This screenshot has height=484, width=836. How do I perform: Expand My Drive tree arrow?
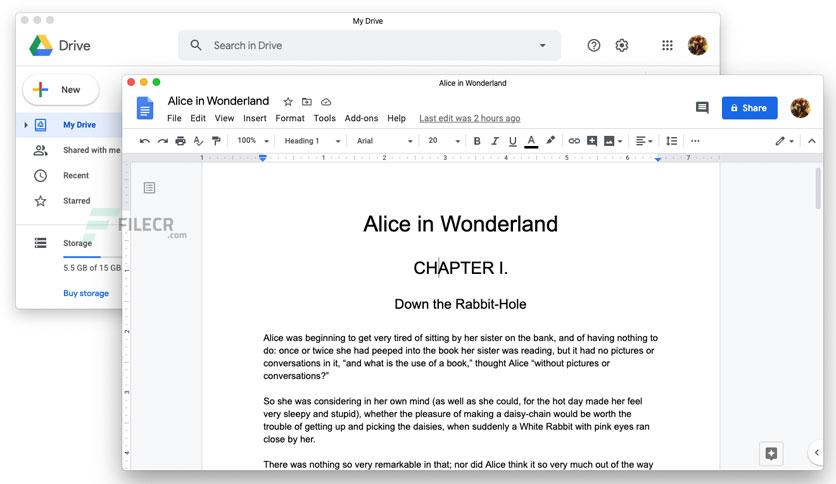(x=26, y=125)
